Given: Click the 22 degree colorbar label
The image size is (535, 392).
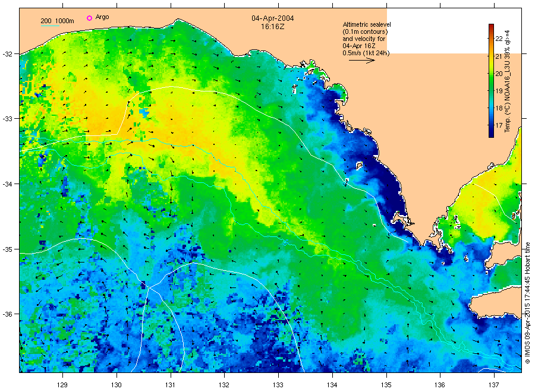Looking at the screenshot, I should pos(499,39).
